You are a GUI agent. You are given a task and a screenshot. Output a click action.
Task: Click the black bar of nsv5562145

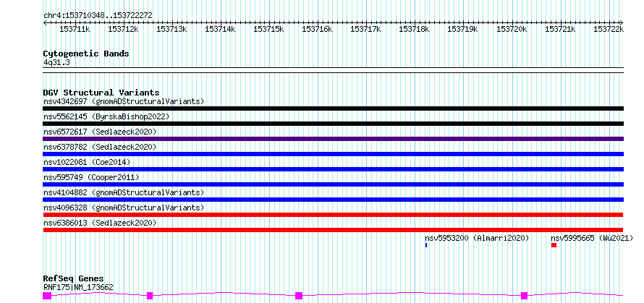[334, 124]
